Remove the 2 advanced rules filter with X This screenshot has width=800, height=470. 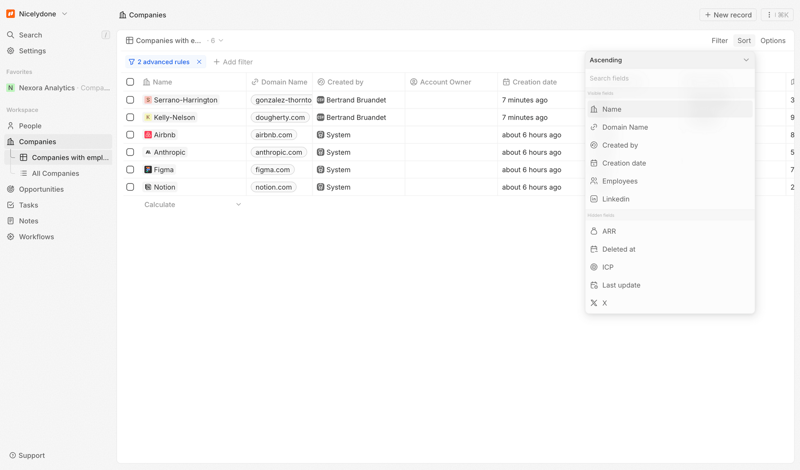(x=199, y=62)
